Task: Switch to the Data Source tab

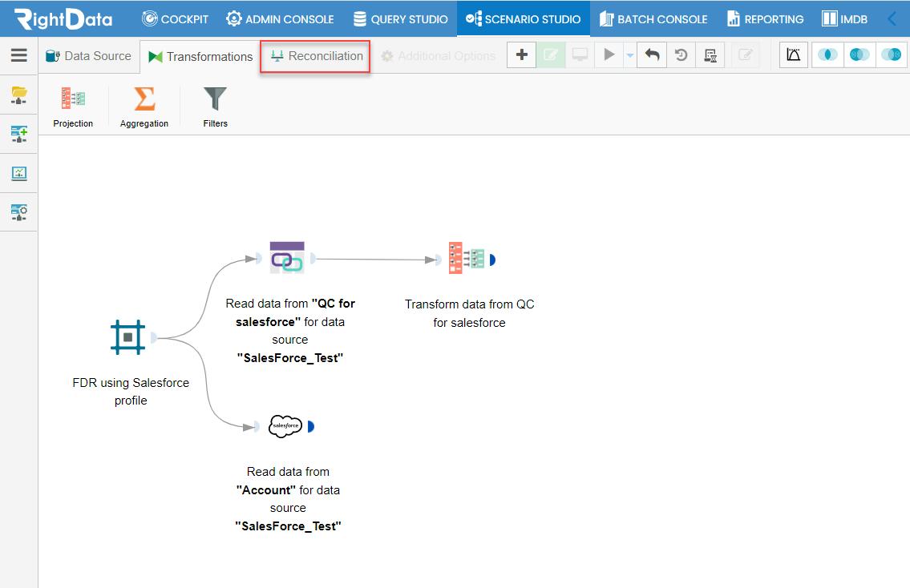Action: point(89,55)
